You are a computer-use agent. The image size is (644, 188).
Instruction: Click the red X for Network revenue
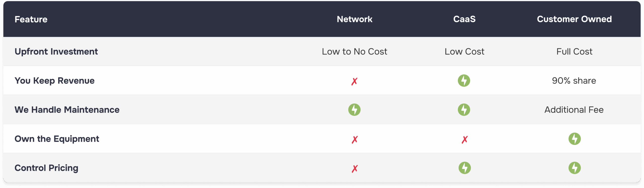pyautogui.click(x=354, y=81)
